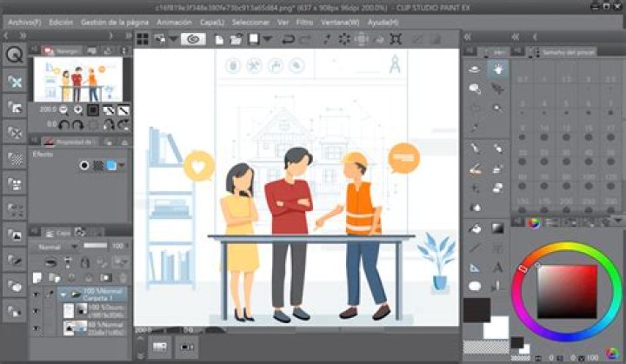Toggle visibility of Carpeta 1 folder layer
The height and width of the screenshot is (364, 626).
pyautogui.click(x=36, y=295)
